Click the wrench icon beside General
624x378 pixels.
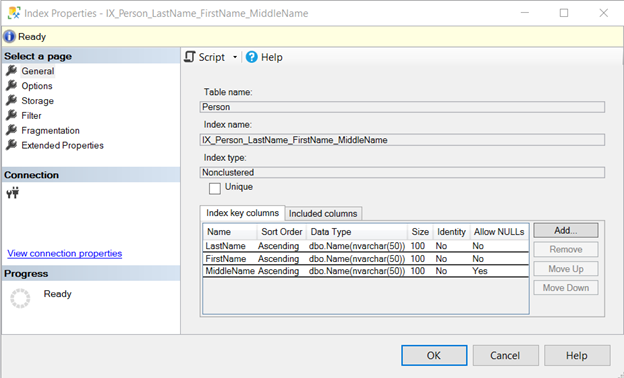pyautogui.click(x=12, y=70)
